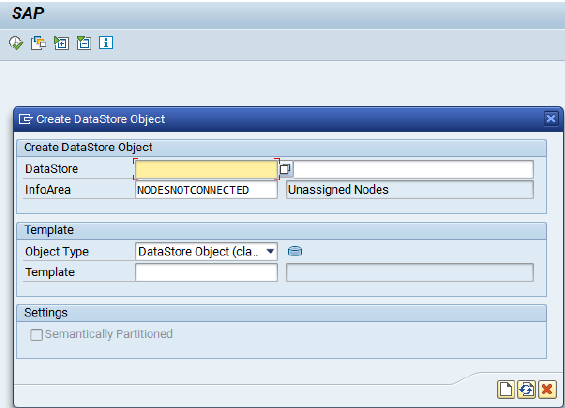
Task: Click the overlapping windows icon in toolbar
Action: 38,43
